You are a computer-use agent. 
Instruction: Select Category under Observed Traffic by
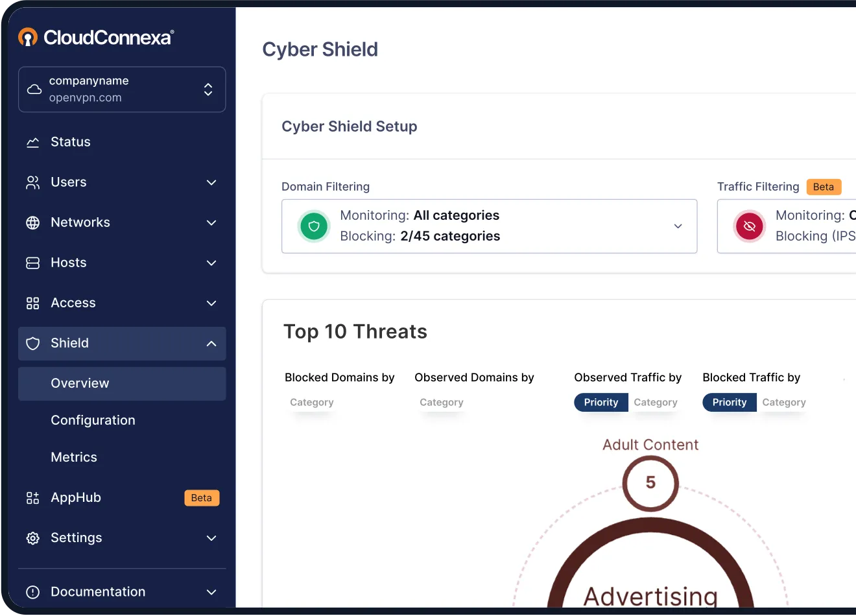pyautogui.click(x=656, y=403)
